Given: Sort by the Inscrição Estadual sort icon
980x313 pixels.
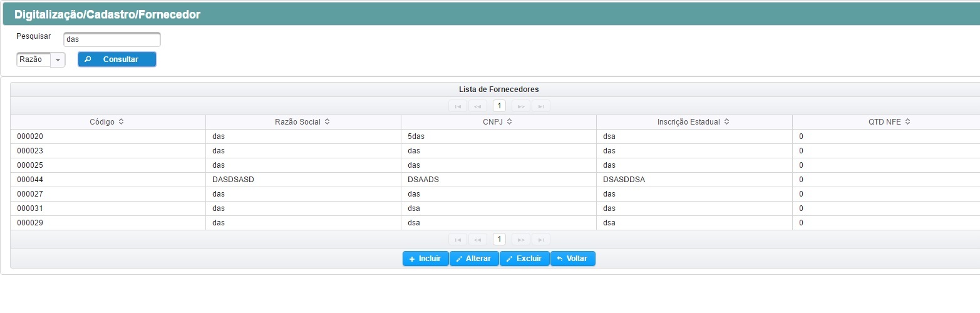Looking at the screenshot, I should pyautogui.click(x=726, y=122).
